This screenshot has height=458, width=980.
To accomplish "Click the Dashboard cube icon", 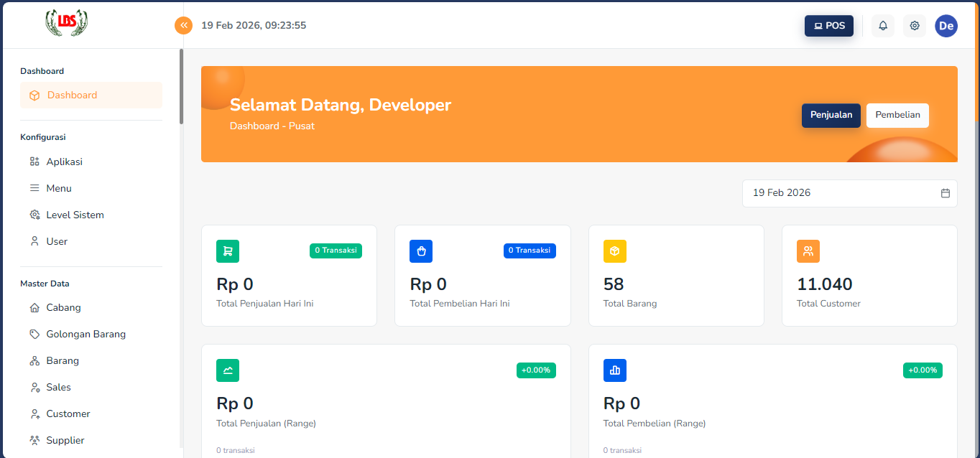I will click(x=34, y=95).
